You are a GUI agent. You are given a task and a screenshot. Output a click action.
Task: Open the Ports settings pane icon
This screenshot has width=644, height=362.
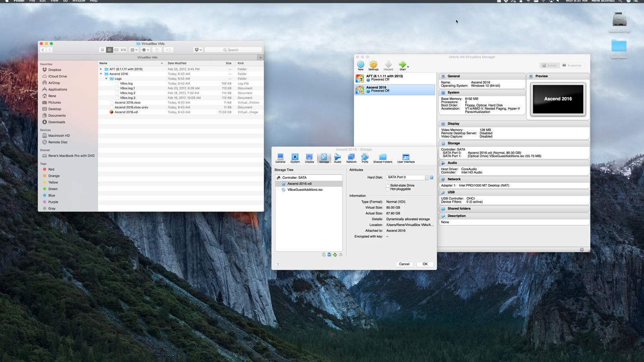click(x=365, y=158)
